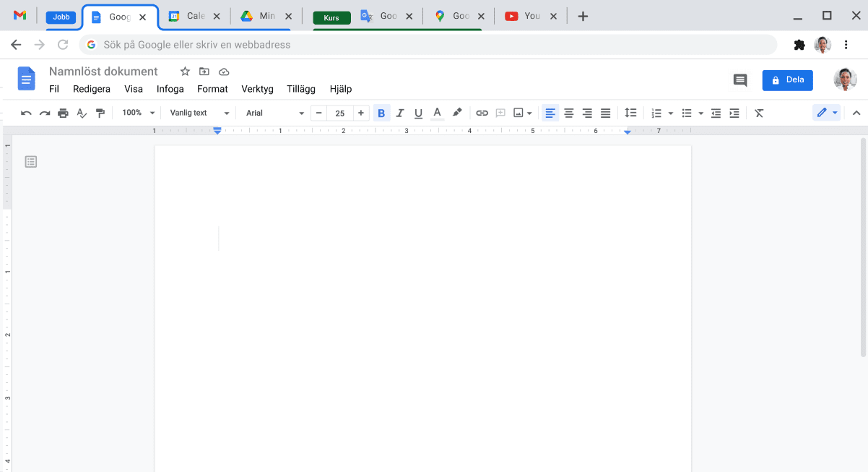Open the Verktyg menu
The height and width of the screenshot is (472, 868).
point(257,89)
